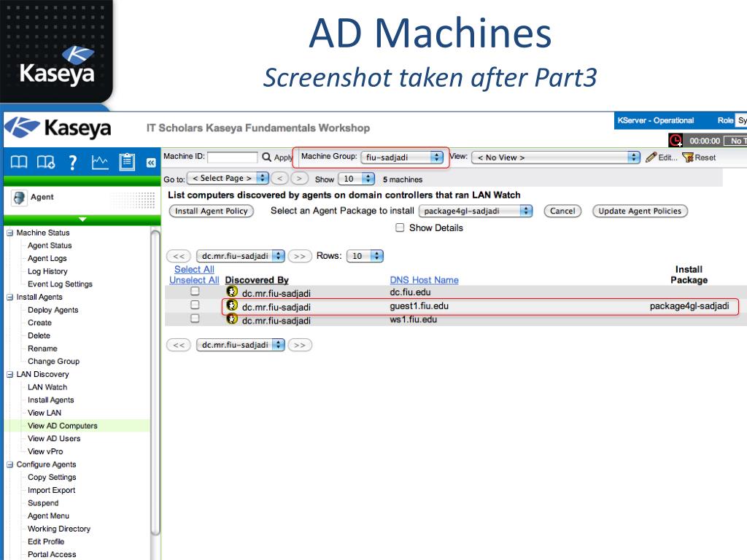Collapse the Machine Status tree section
This screenshot has width=747, height=560.
coord(9,233)
